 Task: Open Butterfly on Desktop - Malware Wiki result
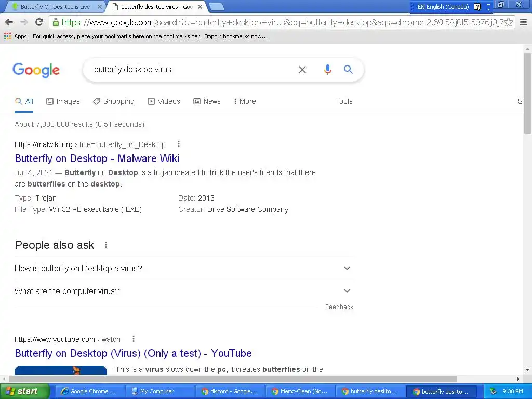tap(97, 158)
